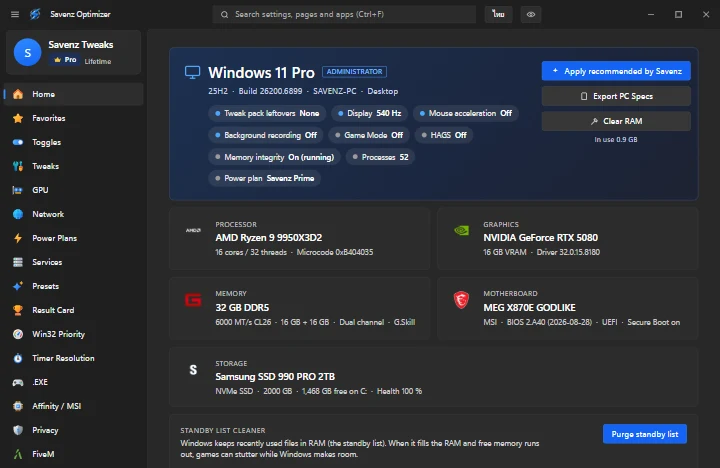Click the Clear RAM button
Image resolution: width=720 pixels, height=468 pixels.
click(x=616, y=121)
